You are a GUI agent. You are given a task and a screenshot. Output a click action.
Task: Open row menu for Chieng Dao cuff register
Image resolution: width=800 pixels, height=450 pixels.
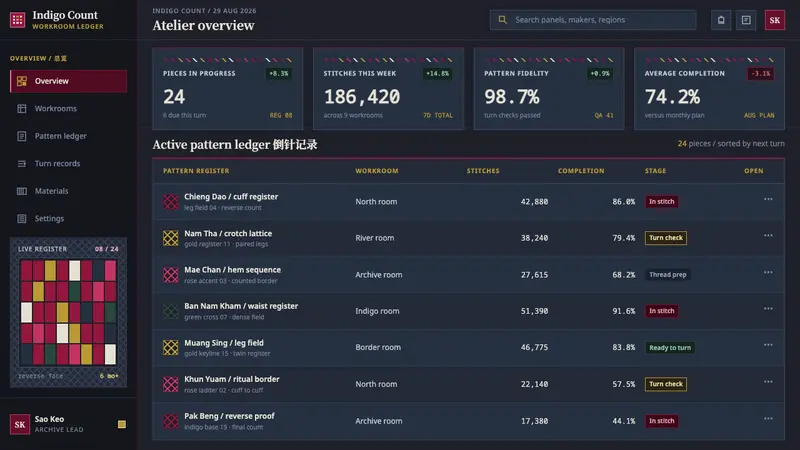click(768, 199)
